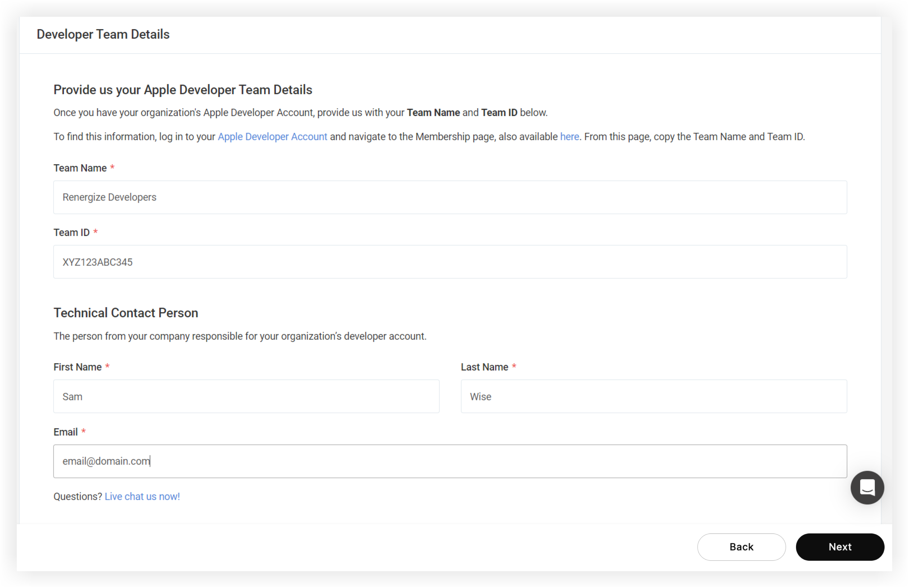Screen dimensions: 909x588
Task: Click the sentence starting 'The person from your company'
Action: click(x=240, y=336)
